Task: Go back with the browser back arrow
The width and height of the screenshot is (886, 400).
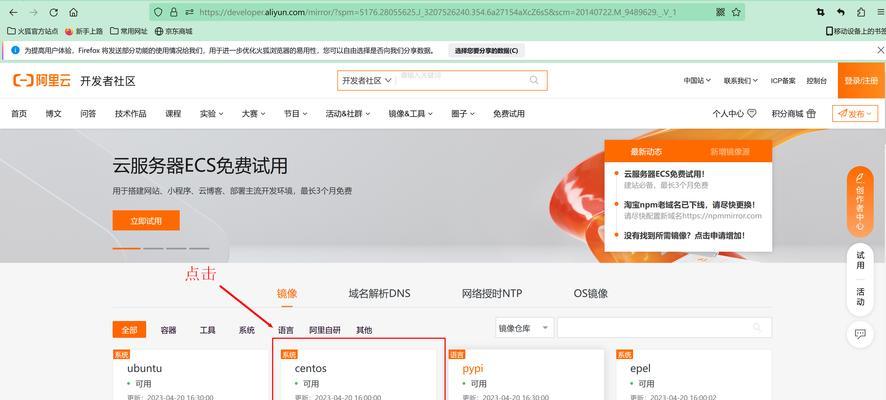Action: tap(13, 12)
